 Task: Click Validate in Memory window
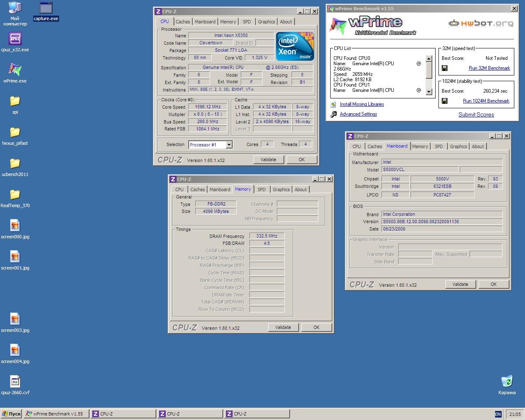283,327
